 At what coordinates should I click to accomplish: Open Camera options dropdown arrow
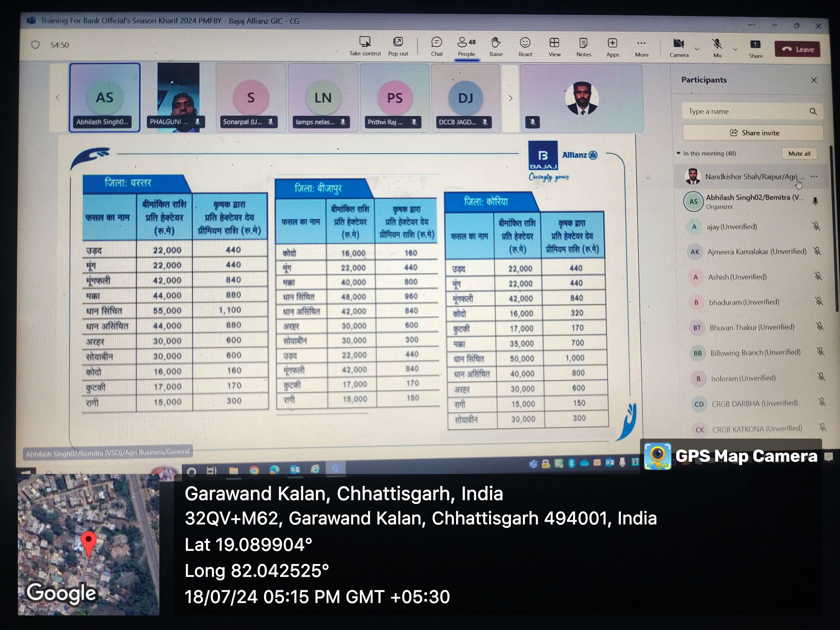click(x=697, y=49)
